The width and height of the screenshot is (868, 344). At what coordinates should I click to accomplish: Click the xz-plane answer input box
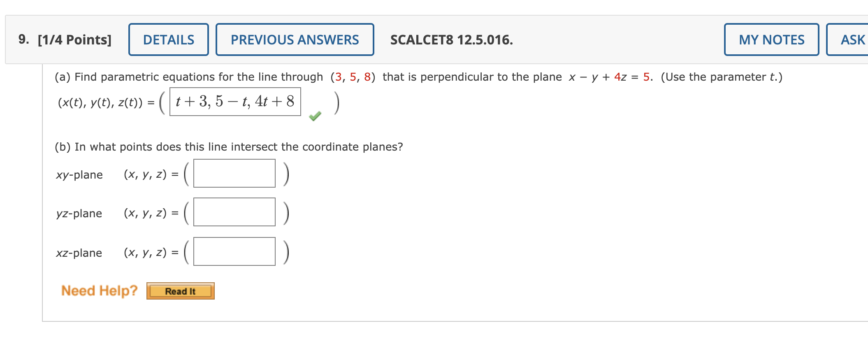click(234, 252)
